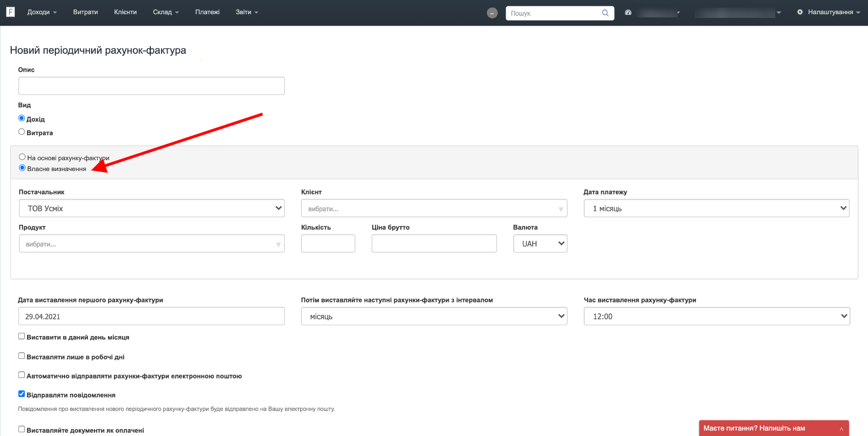Enable automatic email sending of invoices checkbox
Image resolution: width=868 pixels, height=436 pixels.
tap(22, 375)
